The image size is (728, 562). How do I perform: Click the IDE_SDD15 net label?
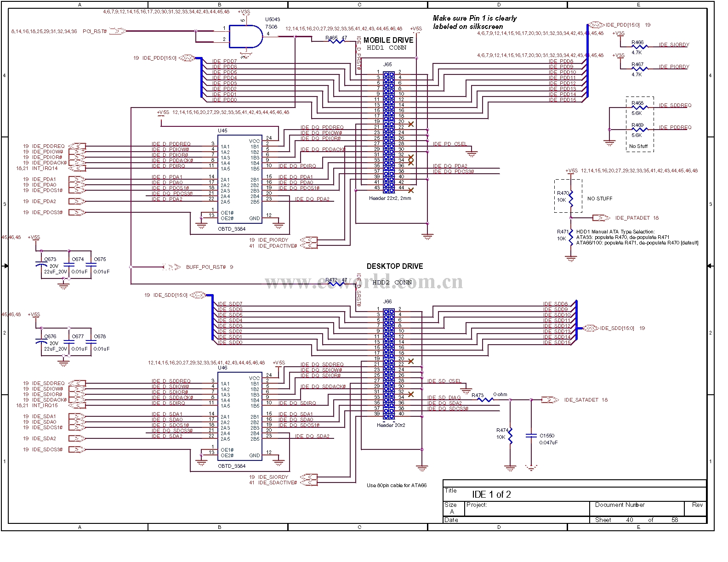click(557, 342)
